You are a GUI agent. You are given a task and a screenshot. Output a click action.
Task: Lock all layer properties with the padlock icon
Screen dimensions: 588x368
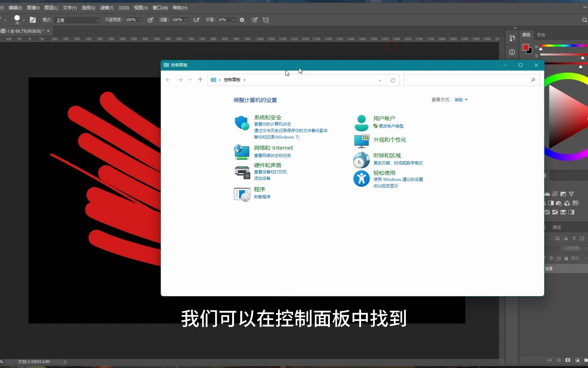click(x=566, y=258)
